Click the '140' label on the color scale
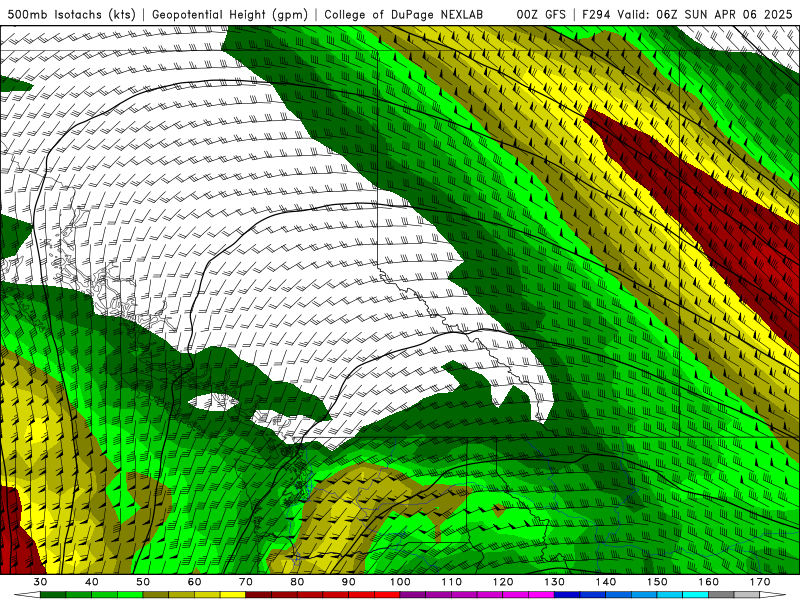Viewport: 800px width, 600px height. [606, 582]
